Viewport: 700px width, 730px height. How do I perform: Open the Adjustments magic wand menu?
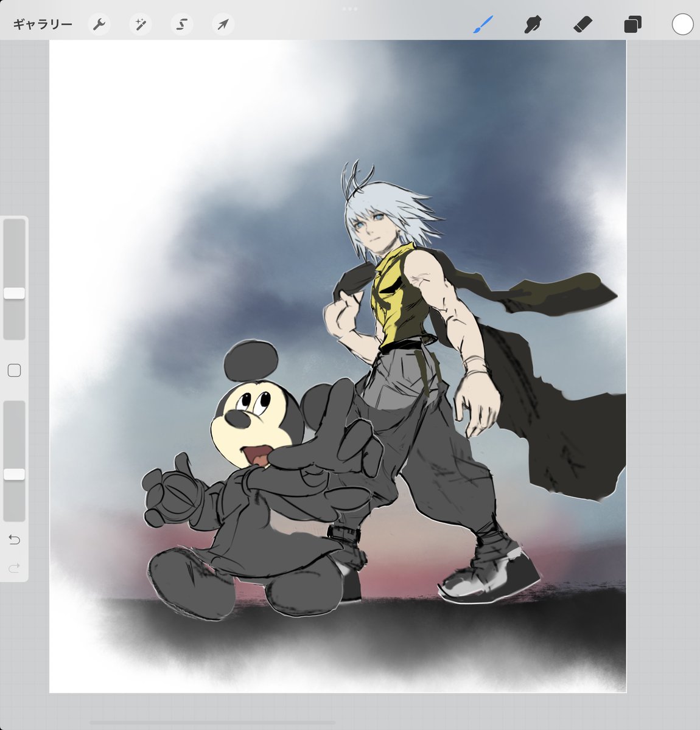tap(141, 24)
